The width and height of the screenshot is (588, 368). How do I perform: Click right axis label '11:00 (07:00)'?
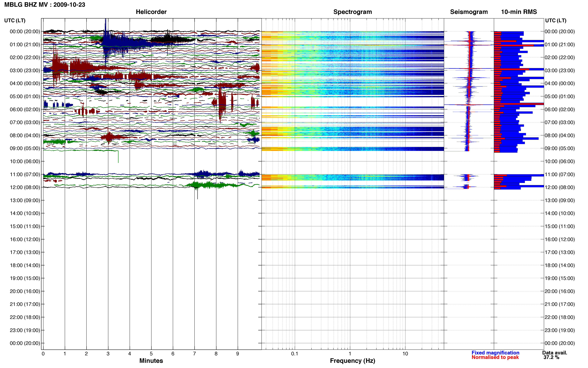(560, 174)
